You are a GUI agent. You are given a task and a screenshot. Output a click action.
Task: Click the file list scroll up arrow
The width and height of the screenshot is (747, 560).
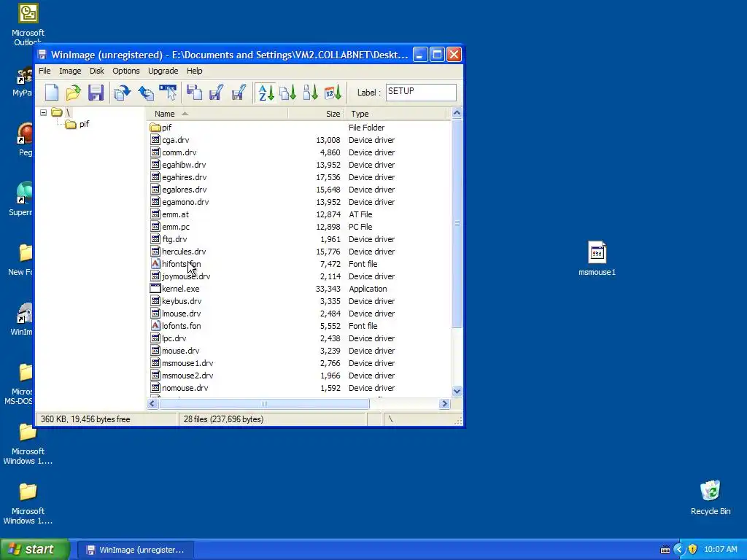(457, 113)
